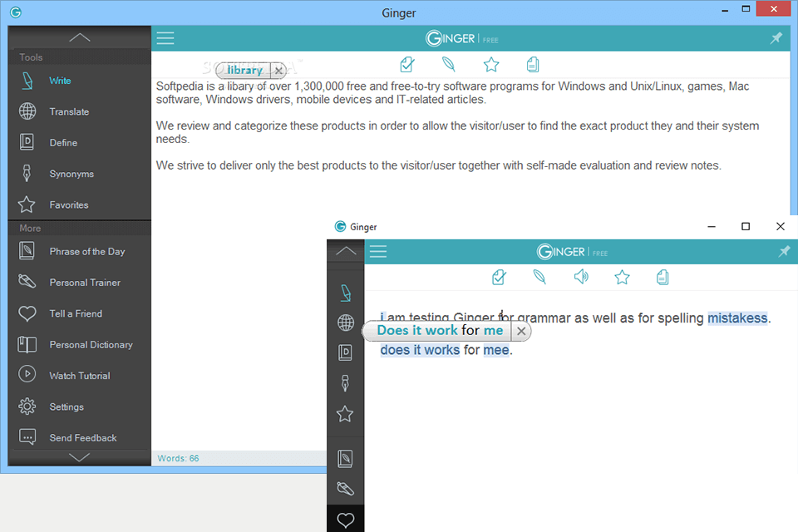The width and height of the screenshot is (798, 532).
Task: Click the Tell a Friend heart icon in main sidebar
Action: 27,313
